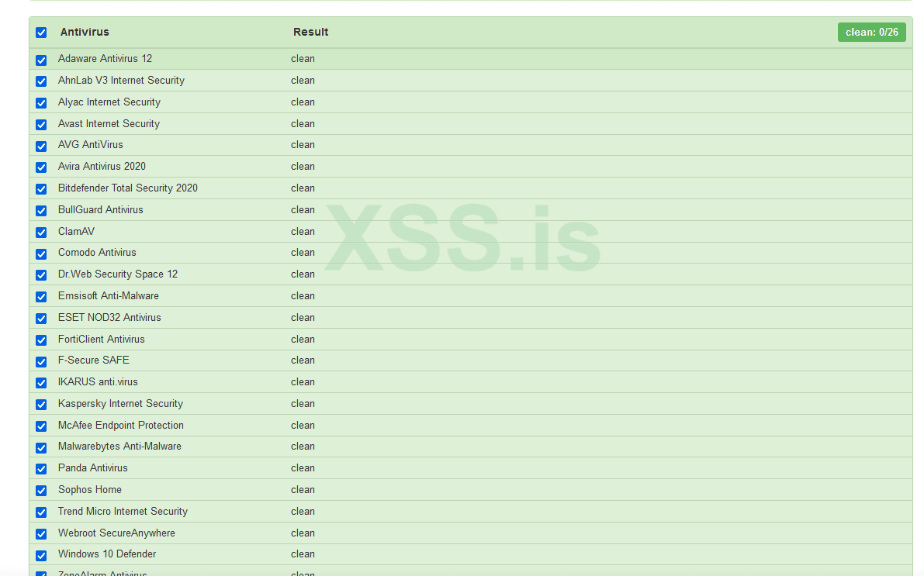This screenshot has width=924, height=576.
Task: Uncheck the Webroot SecureAnywhere checkbox
Action: pos(41,534)
